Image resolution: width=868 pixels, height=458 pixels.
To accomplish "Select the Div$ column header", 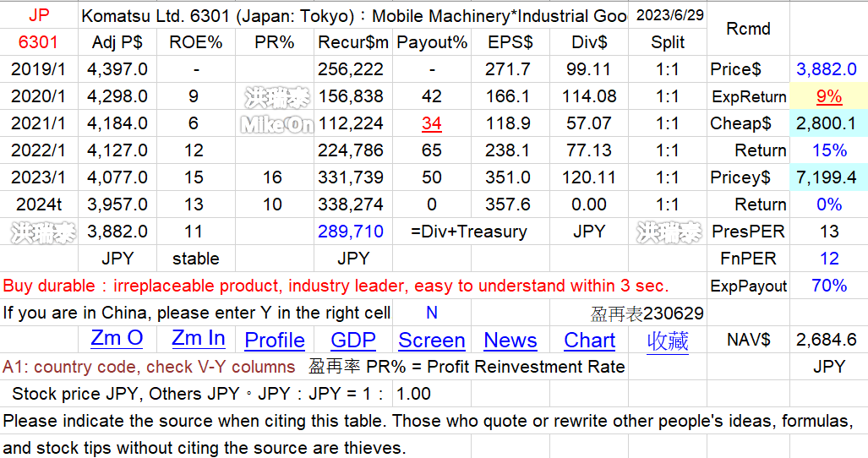I will click(589, 42).
